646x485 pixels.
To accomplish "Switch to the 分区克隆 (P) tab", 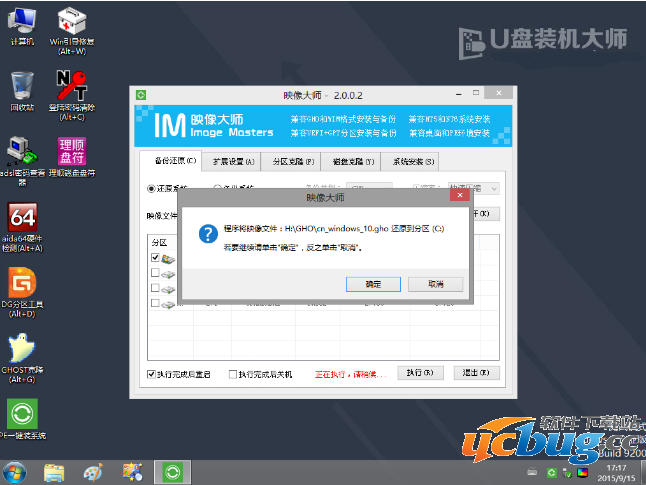I will [293, 162].
